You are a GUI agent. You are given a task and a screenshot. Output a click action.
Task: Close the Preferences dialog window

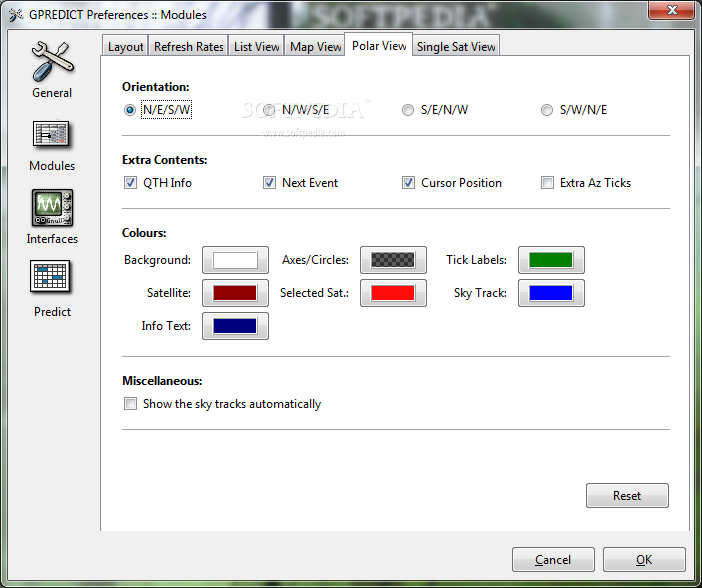671,10
